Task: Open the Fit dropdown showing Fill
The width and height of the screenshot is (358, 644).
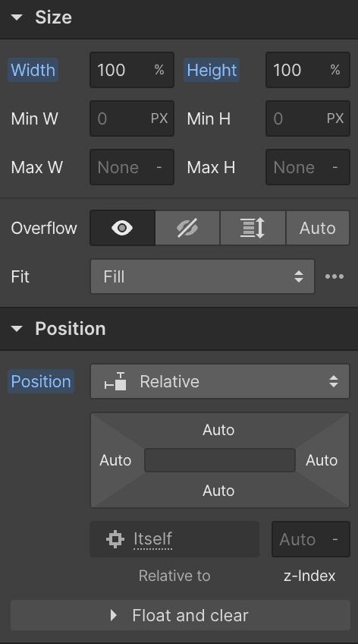Action: (x=203, y=276)
